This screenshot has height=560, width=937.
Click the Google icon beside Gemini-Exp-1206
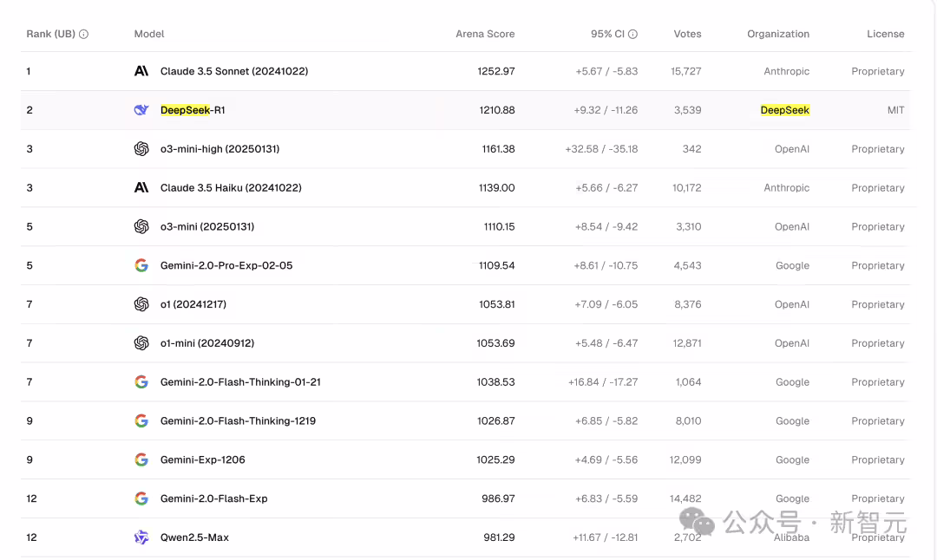141,459
